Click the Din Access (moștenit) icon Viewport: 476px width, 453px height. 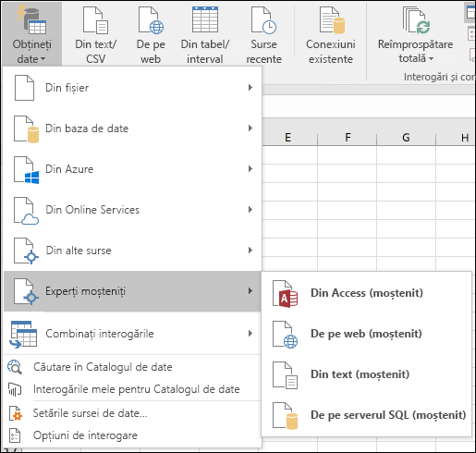285,294
